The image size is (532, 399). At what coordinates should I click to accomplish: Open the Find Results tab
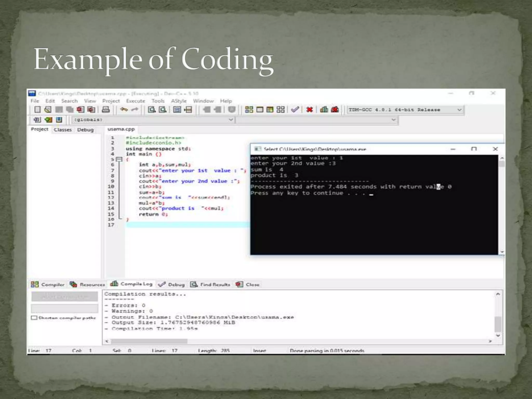pyautogui.click(x=210, y=285)
